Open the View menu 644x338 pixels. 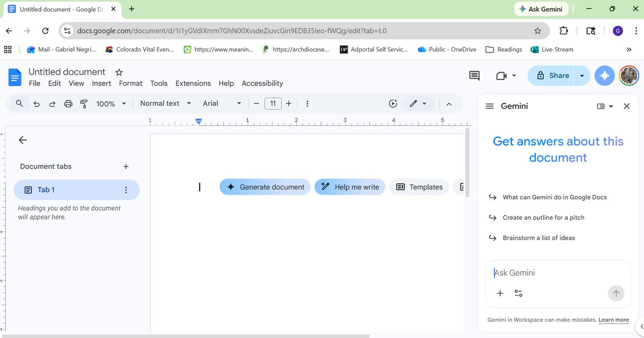click(76, 83)
